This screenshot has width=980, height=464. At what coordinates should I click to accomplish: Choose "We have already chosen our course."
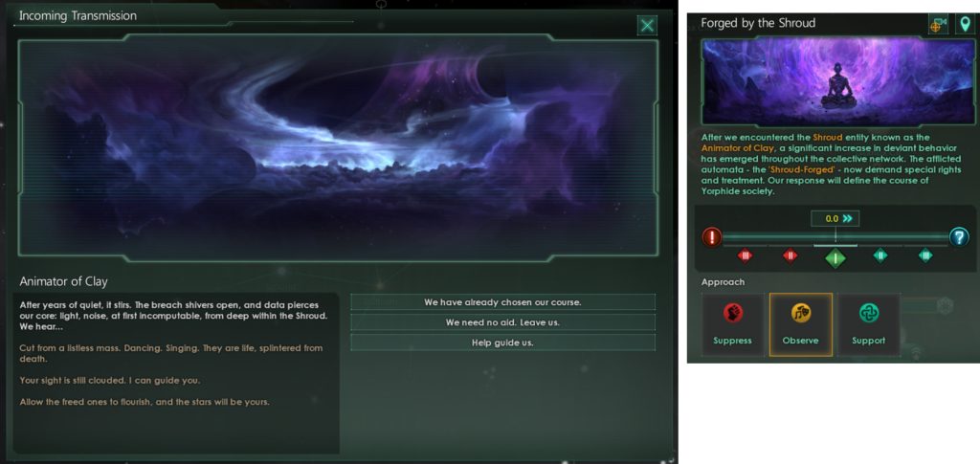[502, 302]
